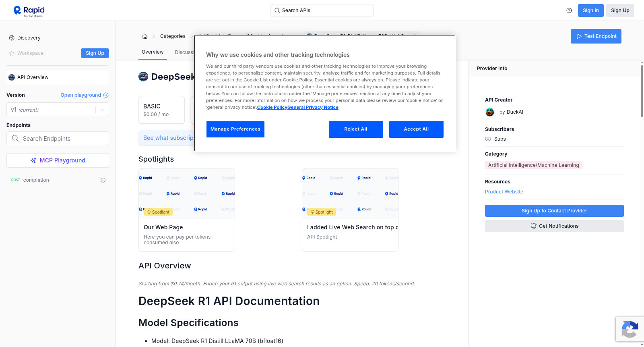Click Get Notifications button
This screenshot has width=644, height=347.
pyautogui.click(x=554, y=226)
